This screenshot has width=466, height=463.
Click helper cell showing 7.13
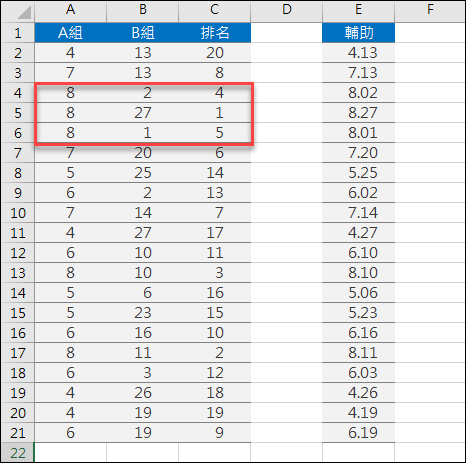point(359,73)
